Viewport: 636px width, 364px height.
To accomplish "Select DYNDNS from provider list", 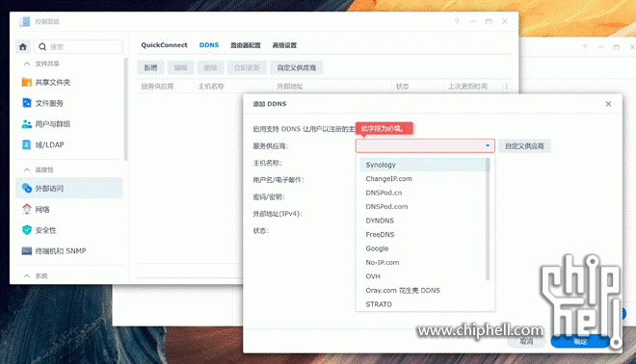I will (422, 221).
